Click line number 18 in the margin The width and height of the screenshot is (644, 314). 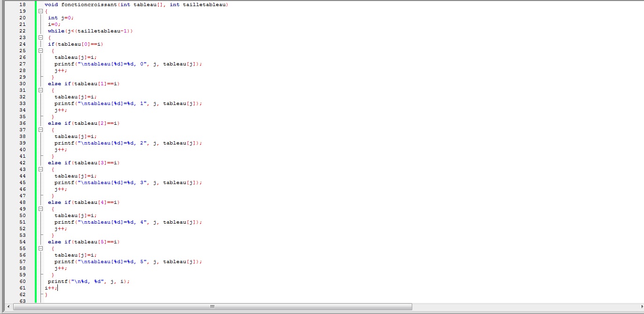point(23,4)
